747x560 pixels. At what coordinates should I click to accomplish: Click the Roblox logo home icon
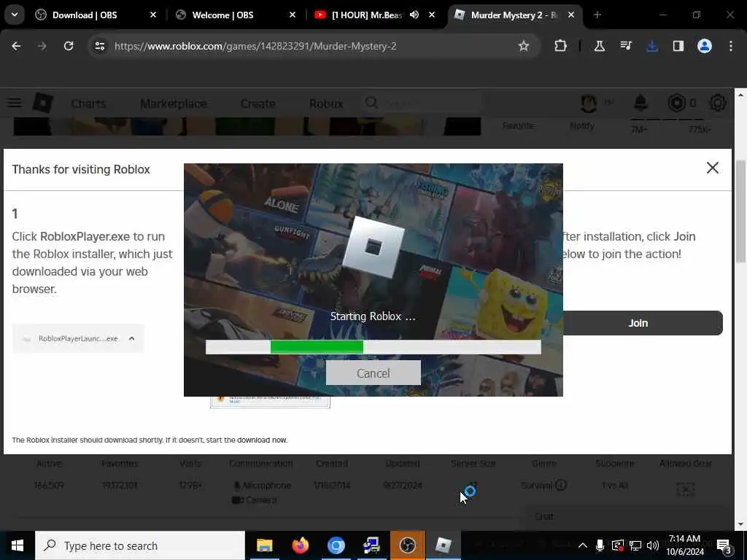pyautogui.click(x=43, y=103)
